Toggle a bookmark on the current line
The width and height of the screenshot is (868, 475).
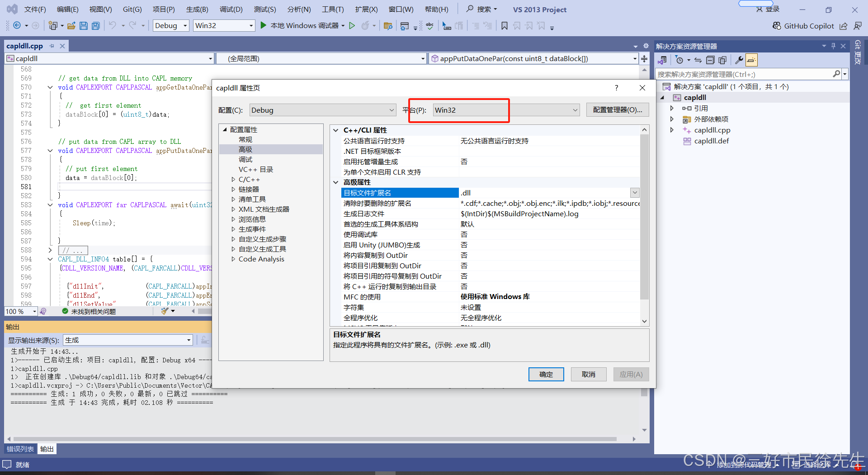point(505,26)
